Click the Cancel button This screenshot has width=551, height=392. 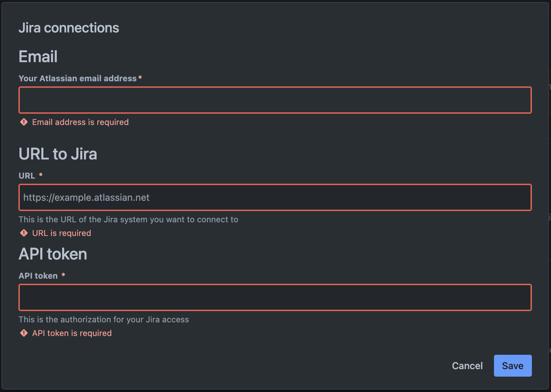(467, 365)
